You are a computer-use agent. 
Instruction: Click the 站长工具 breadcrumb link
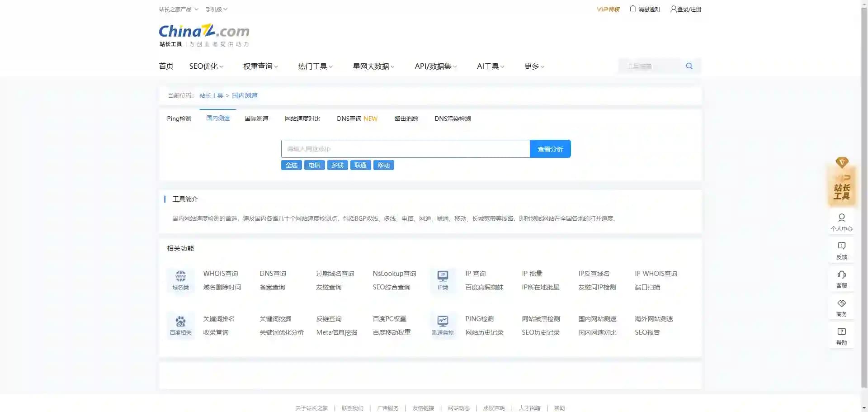pyautogui.click(x=211, y=95)
